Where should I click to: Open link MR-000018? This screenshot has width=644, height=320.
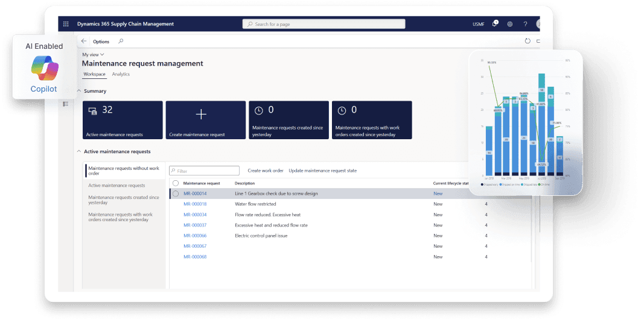point(195,204)
